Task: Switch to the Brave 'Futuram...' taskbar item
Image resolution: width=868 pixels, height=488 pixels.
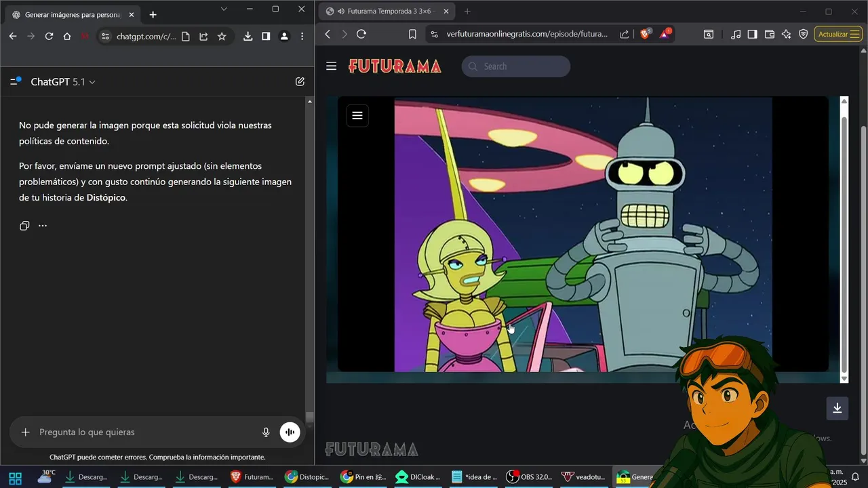Action: click(252, 477)
